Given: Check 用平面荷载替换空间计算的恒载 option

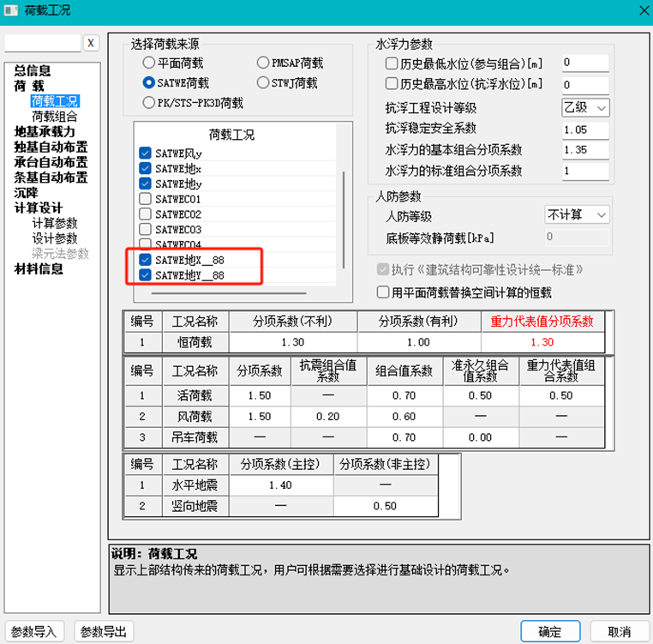Looking at the screenshot, I should 383,292.
